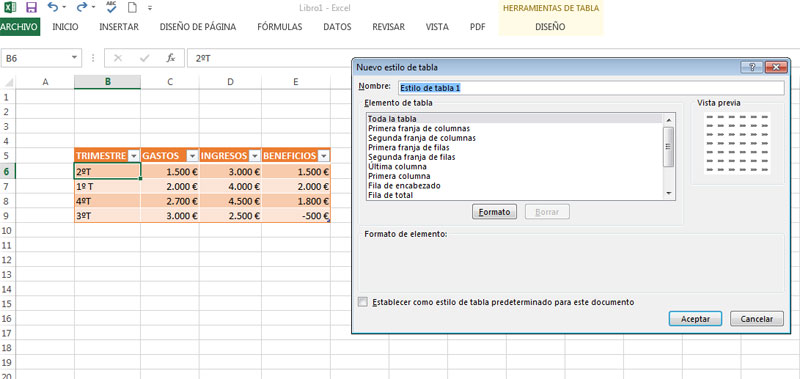Select Segunda franja de columnas

point(515,138)
